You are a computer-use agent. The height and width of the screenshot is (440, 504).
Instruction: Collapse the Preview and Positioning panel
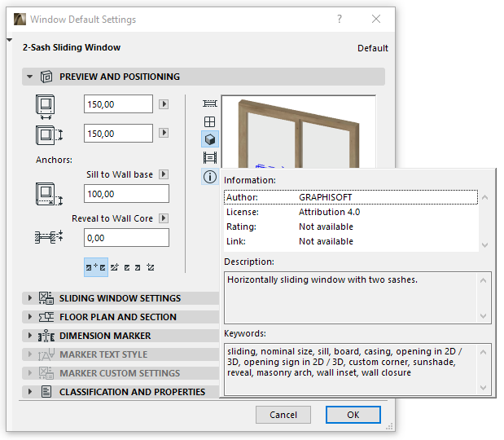(30, 77)
